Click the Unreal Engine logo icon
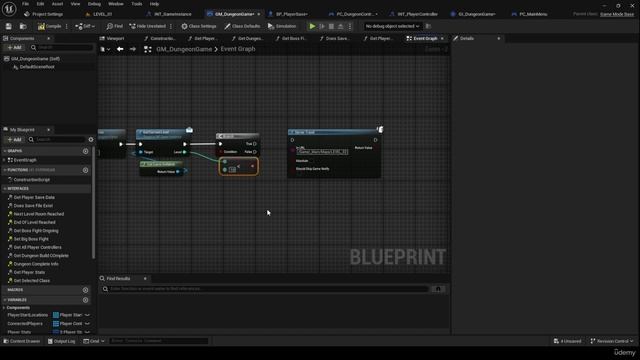 [9, 9]
